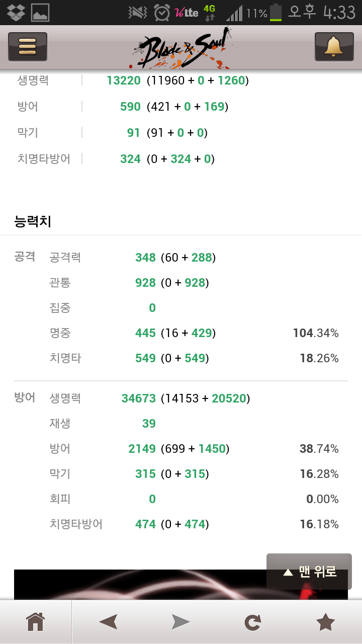
Task: Tap the refresh icon at the bottom
Action: 253,622
